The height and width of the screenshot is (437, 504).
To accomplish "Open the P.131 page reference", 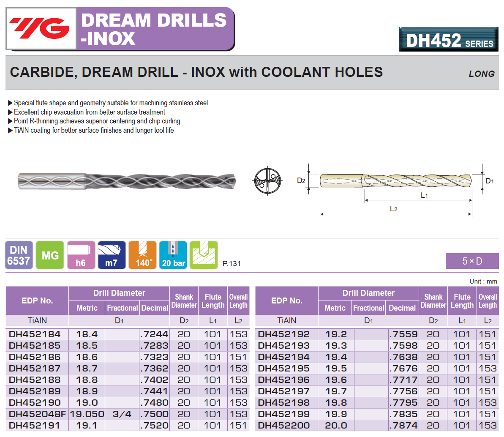I will [232, 264].
